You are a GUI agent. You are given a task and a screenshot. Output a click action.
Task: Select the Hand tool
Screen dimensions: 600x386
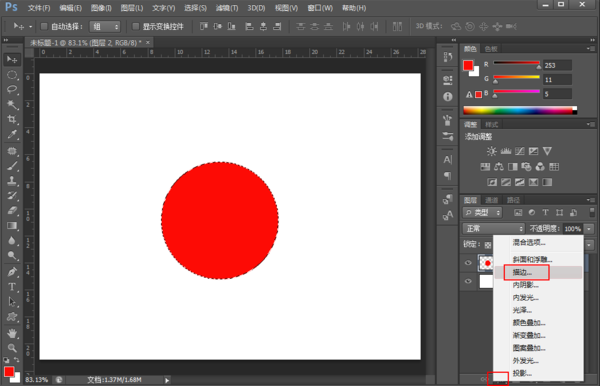coord(12,333)
